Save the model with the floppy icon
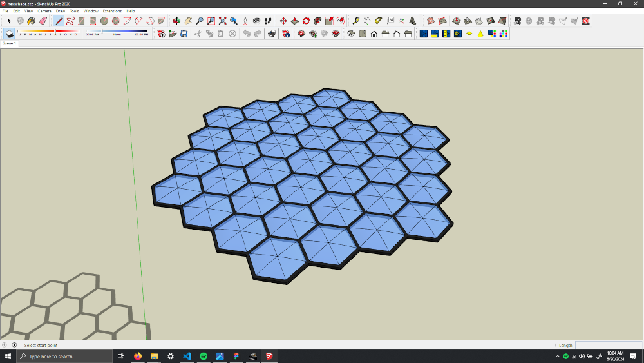This screenshot has width=644, height=363. tap(184, 34)
